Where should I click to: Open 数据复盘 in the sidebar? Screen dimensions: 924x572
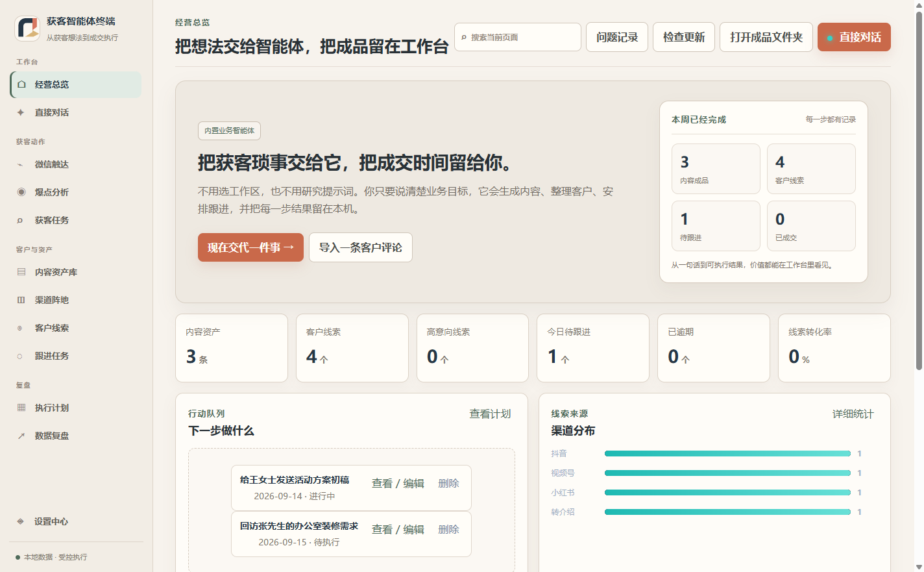pos(76,436)
